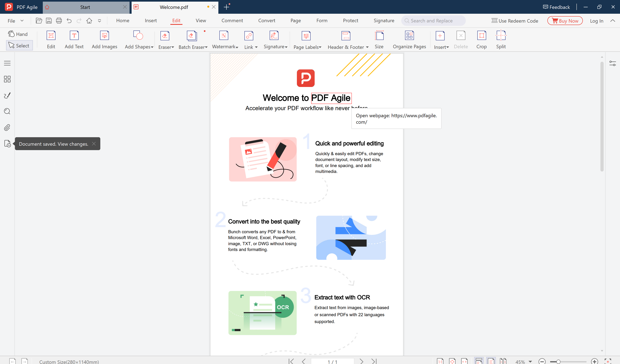The width and height of the screenshot is (620, 364).
Task: Open the attachments paperclip panel
Action: [7, 127]
